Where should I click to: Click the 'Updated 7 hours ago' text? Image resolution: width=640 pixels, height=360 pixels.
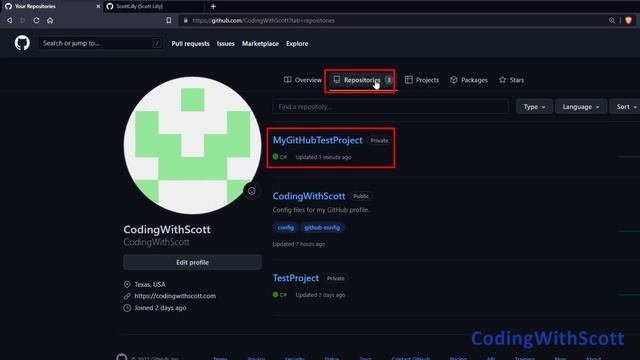click(x=299, y=244)
